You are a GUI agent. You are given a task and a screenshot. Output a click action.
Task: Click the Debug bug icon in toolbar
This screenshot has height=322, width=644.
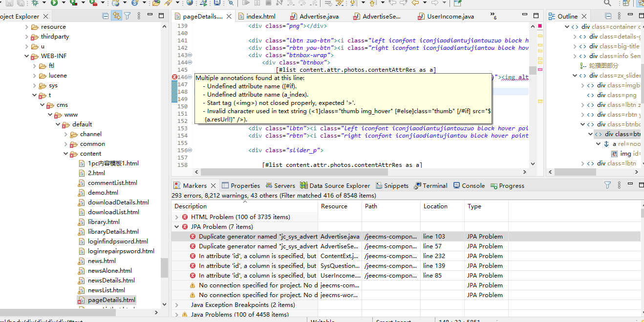(x=35, y=3)
